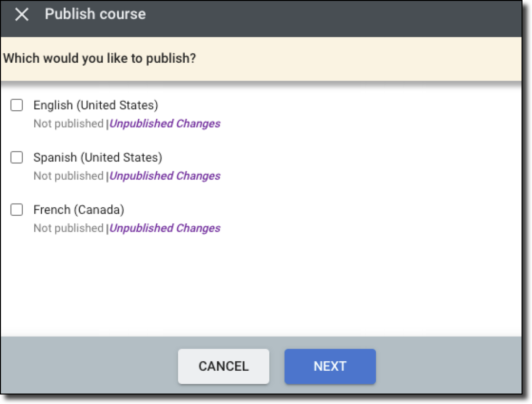This screenshot has height=404, width=532.
Task: Open Unpublished Changes link under French
Action: (165, 228)
